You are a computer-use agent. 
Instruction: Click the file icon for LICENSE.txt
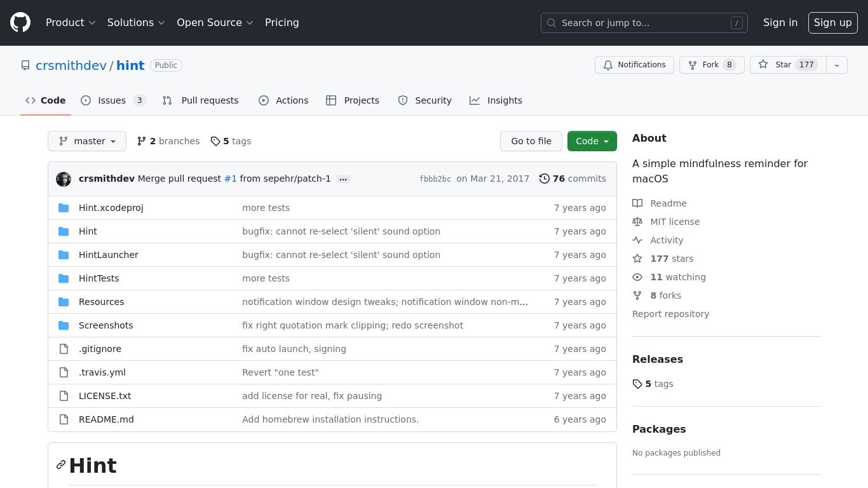coord(64,396)
